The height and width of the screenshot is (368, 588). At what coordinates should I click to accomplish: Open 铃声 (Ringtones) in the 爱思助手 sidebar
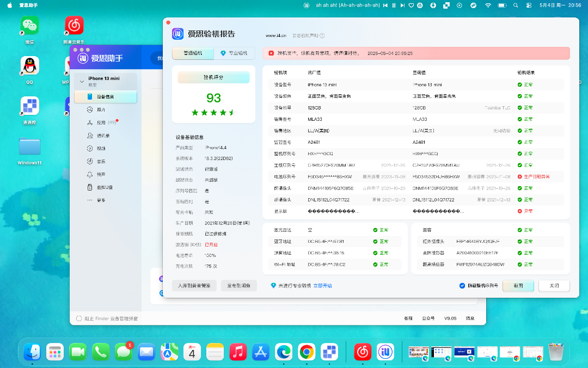click(101, 174)
